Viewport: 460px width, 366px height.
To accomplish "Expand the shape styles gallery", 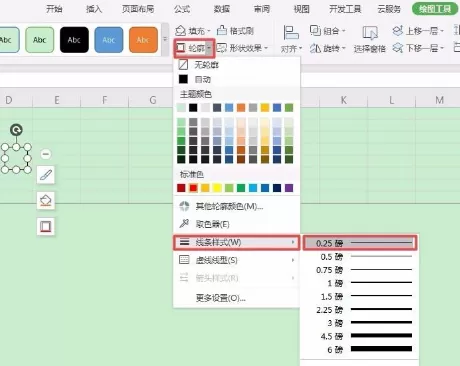I will 165,39.
